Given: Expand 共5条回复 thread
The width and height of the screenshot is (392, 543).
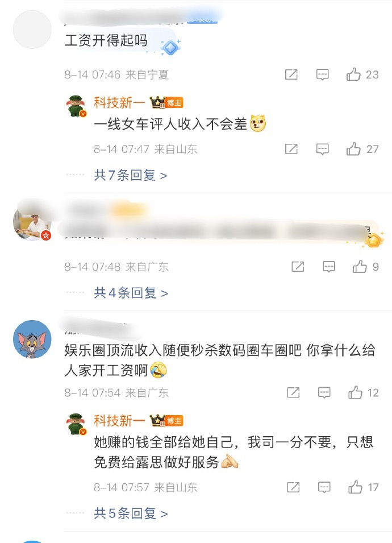Looking at the screenshot, I should (131, 513).
